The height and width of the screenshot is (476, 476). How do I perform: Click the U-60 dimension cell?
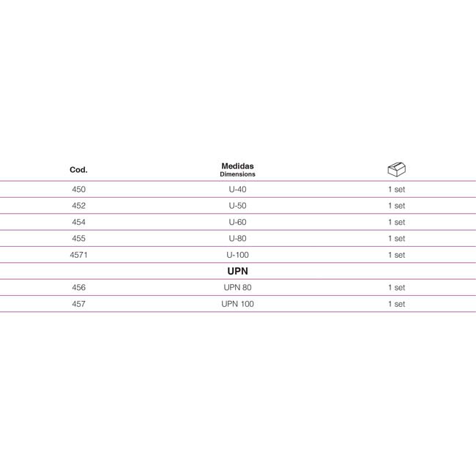[238, 222]
